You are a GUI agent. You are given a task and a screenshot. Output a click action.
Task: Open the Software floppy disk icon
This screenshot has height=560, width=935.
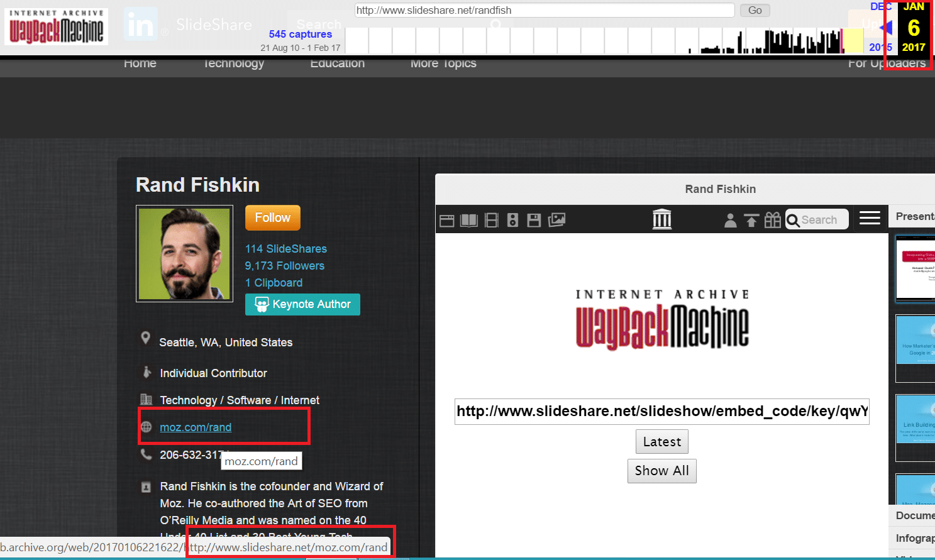pyautogui.click(x=534, y=220)
